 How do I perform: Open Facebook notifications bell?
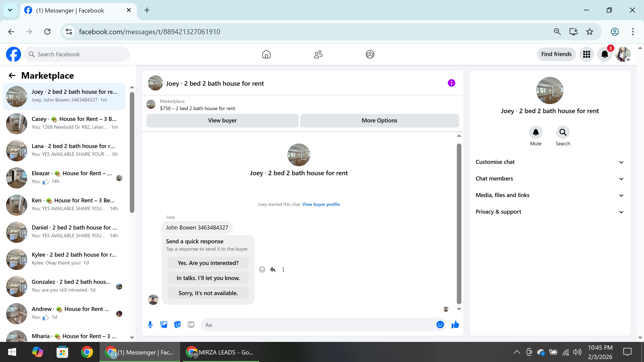coord(605,54)
